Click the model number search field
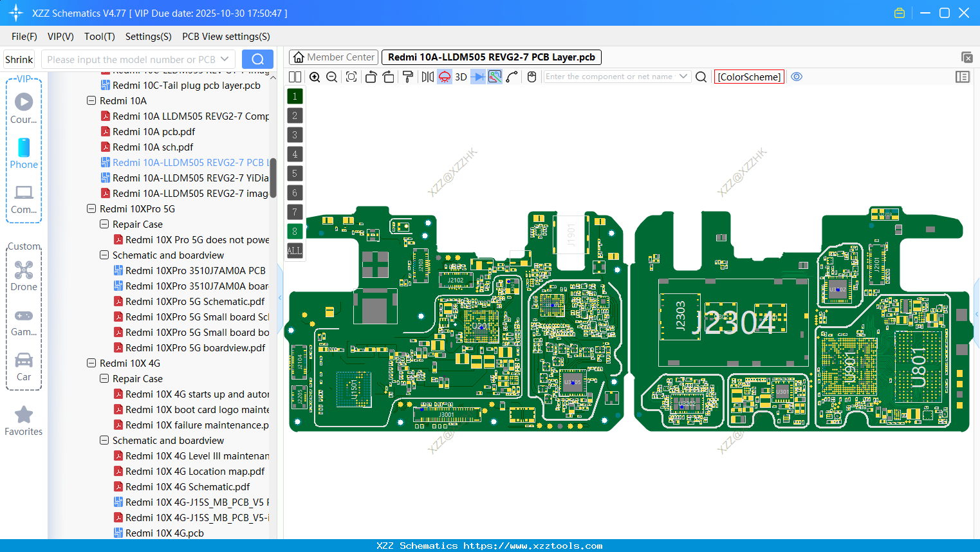The width and height of the screenshot is (980, 552). (x=132, y=60)
